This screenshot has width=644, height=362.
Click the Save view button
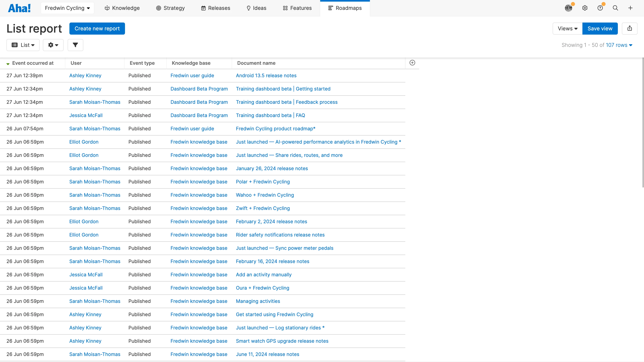click(600, 29)
